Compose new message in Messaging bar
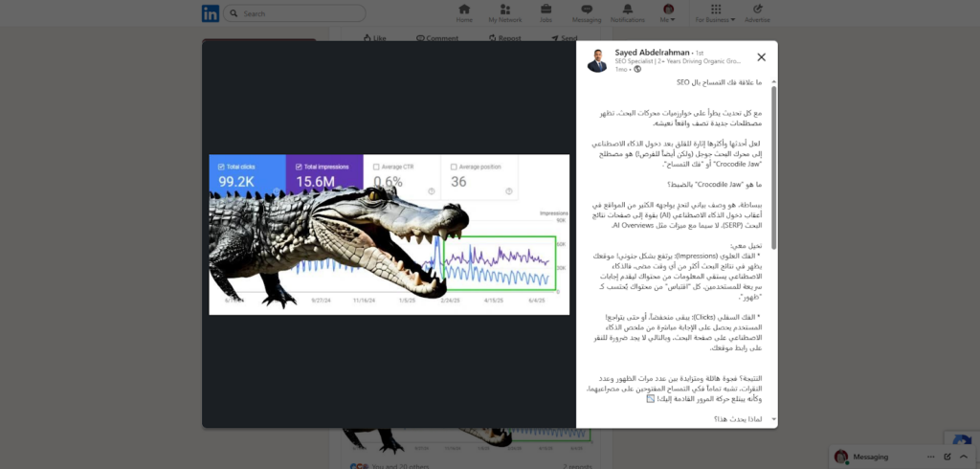 [x=947, y=457]
